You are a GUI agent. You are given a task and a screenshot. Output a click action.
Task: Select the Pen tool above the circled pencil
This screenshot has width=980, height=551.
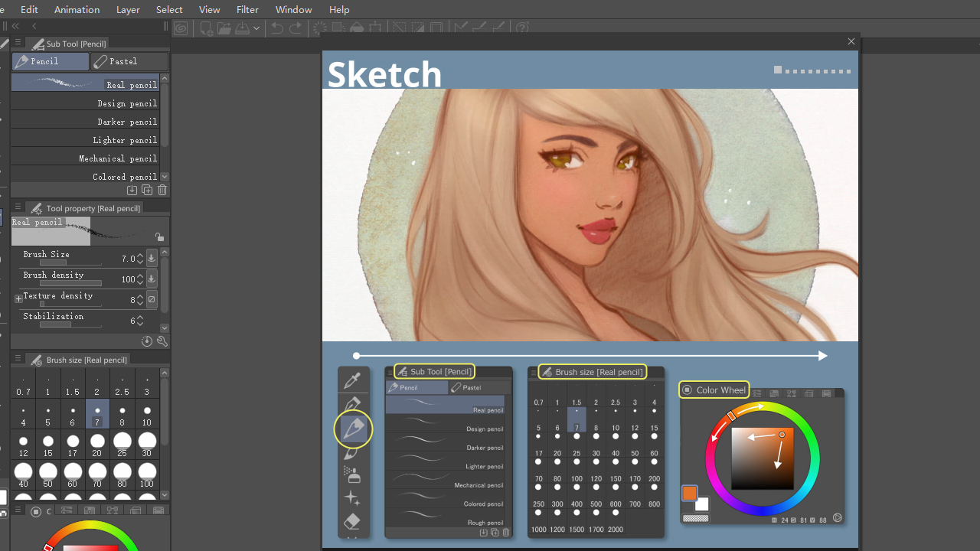(353, 402)
